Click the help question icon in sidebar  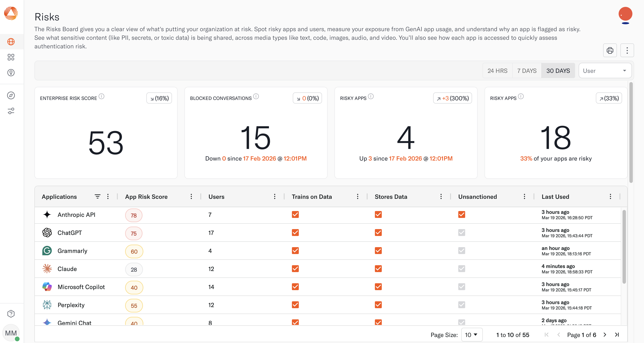click(x=11, y=314)
